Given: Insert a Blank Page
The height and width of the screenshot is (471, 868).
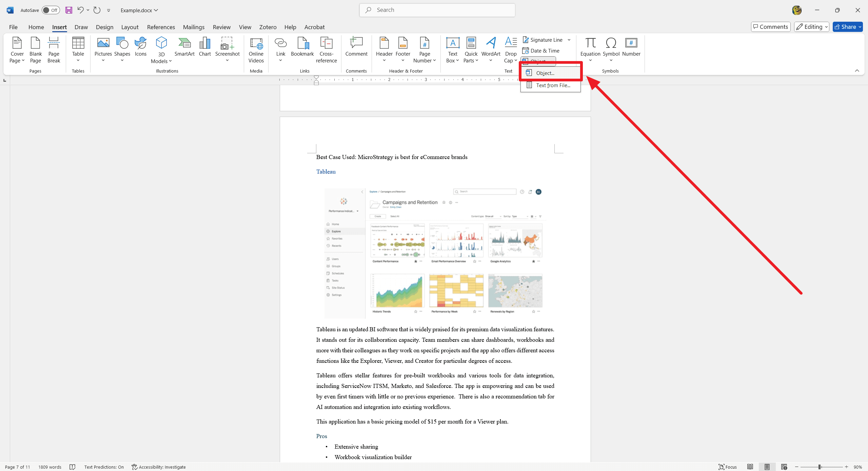Looking at the screenshot, I should coord(35,50).
